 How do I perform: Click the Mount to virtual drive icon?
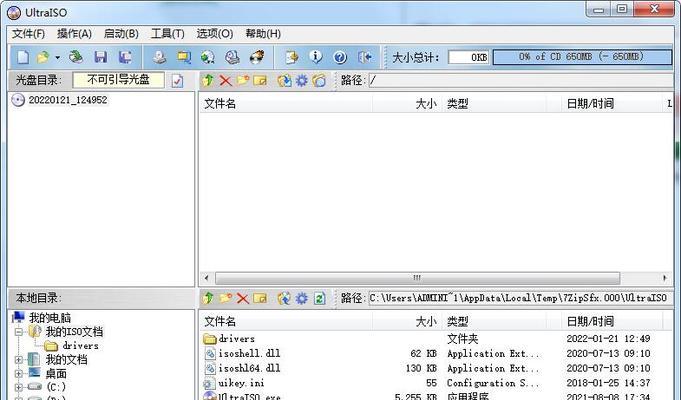point(232,57)
